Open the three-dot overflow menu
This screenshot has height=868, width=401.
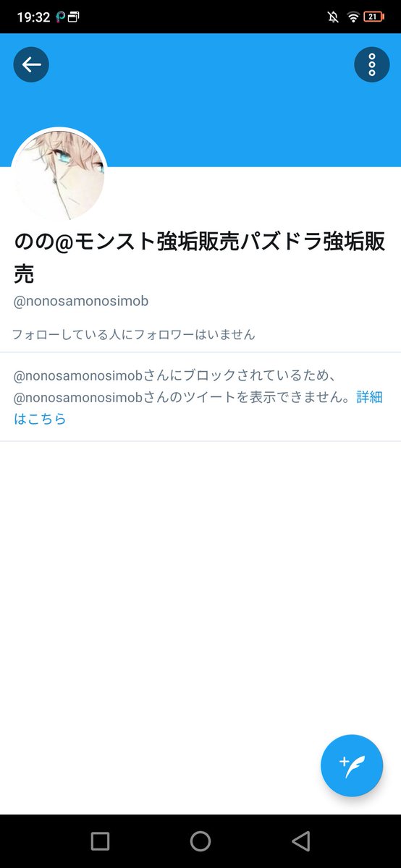(372, 64)
